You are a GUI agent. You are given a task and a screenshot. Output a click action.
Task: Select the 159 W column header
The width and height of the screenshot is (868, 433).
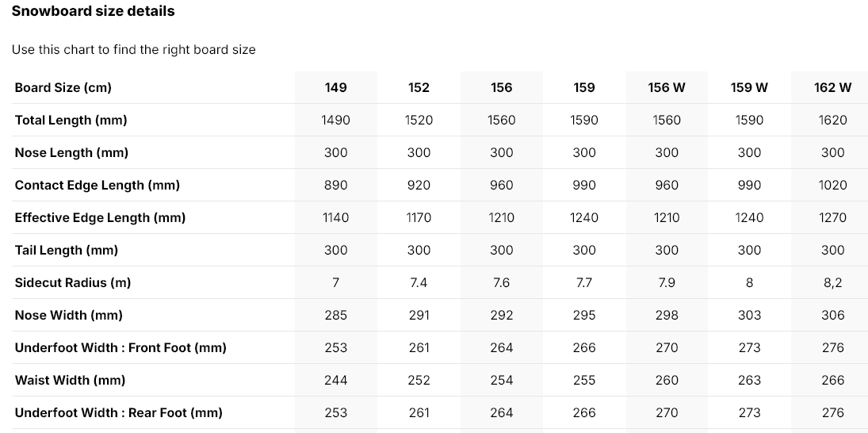[749, 87]
